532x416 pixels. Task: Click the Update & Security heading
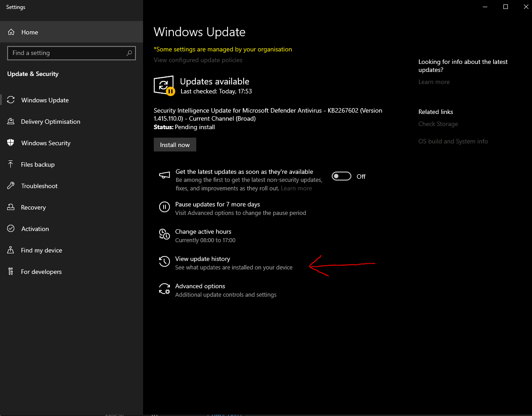[33, 74]
